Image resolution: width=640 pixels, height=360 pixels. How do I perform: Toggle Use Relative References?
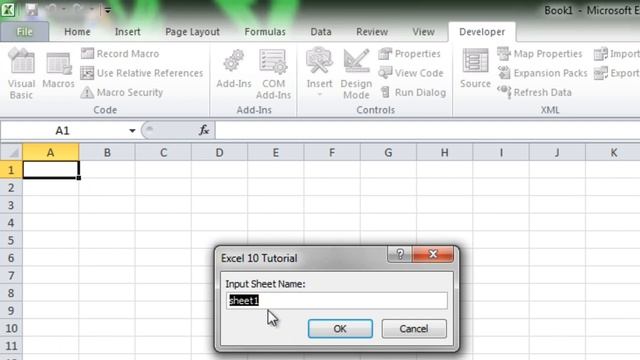142,73
